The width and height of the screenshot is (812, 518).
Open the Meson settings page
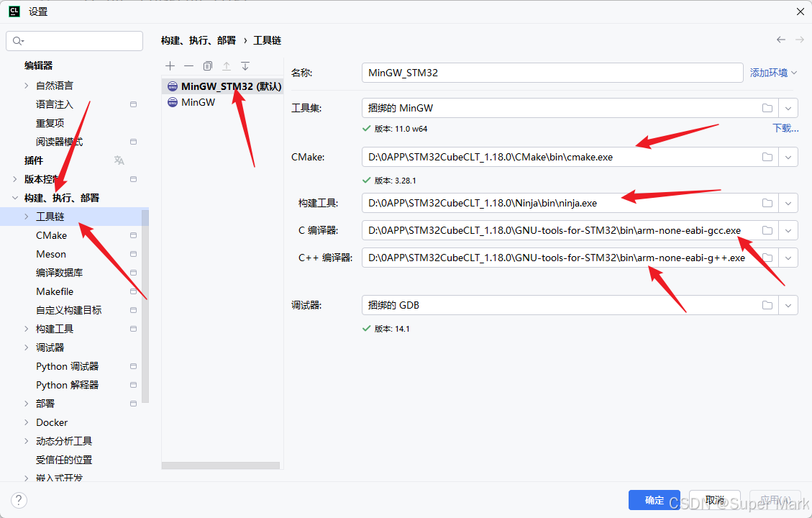tap(51, 254)
